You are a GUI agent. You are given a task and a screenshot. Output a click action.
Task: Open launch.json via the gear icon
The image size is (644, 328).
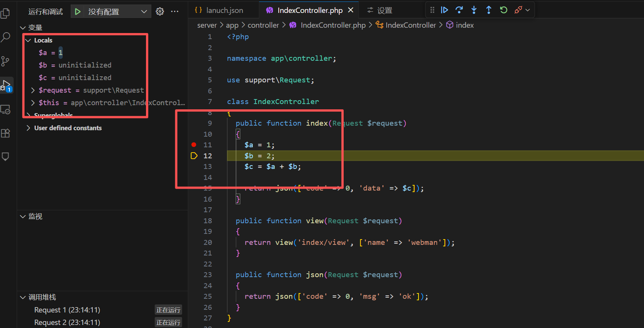[x=160, y=12]
